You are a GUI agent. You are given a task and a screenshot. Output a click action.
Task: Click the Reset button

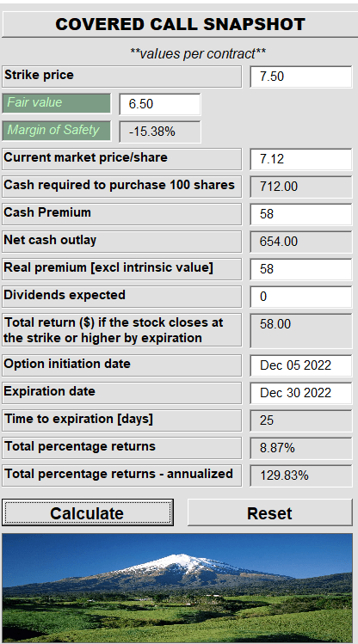[270, 512]
